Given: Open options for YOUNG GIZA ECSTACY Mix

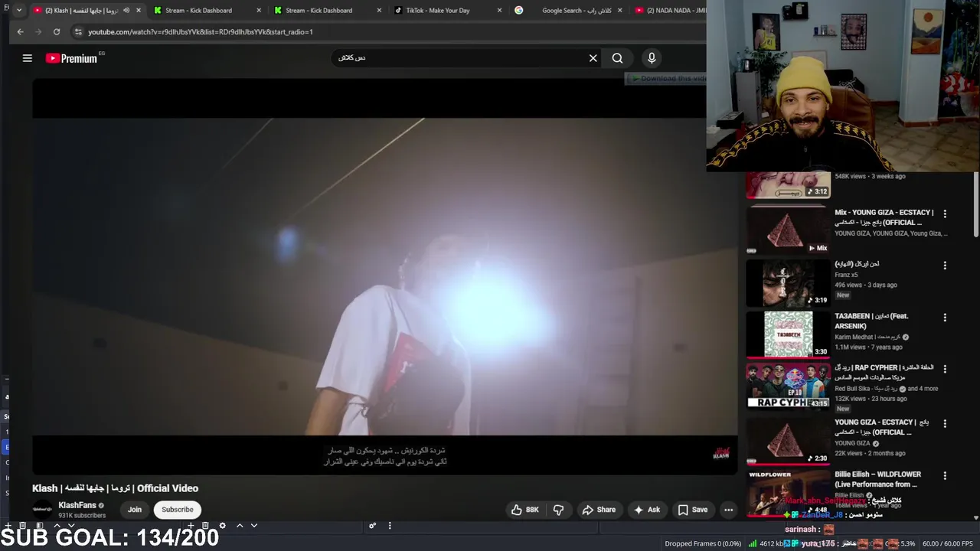Looking at the screenshot, I should [x=945, y=214].
